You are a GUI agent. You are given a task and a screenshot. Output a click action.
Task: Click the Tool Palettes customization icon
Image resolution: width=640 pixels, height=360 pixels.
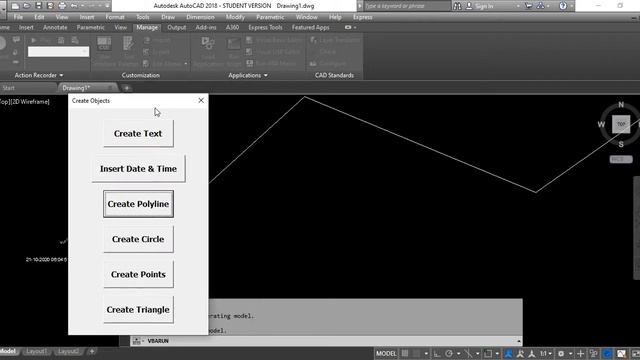coord(128,43)
